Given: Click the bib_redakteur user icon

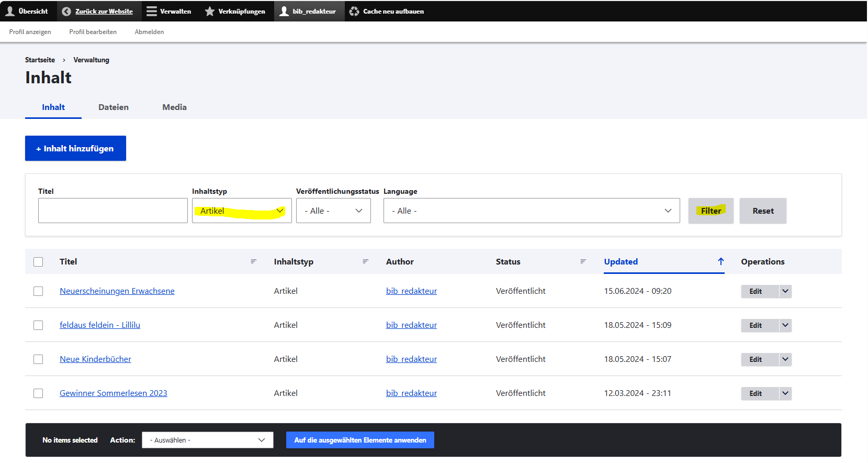Looking at the screenshot, I should pos(284,11).
